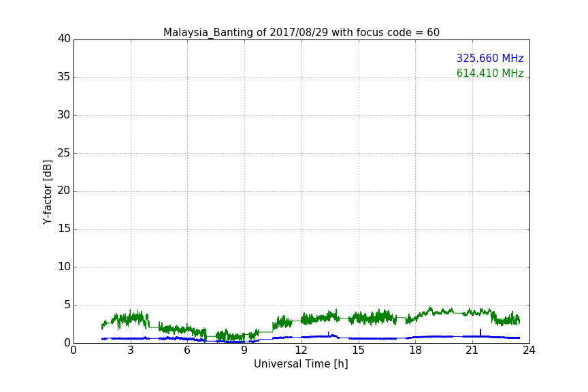Select the green '614.410 MHz' legend label
This screenshot has height=392, width=588.
point(490,73)
